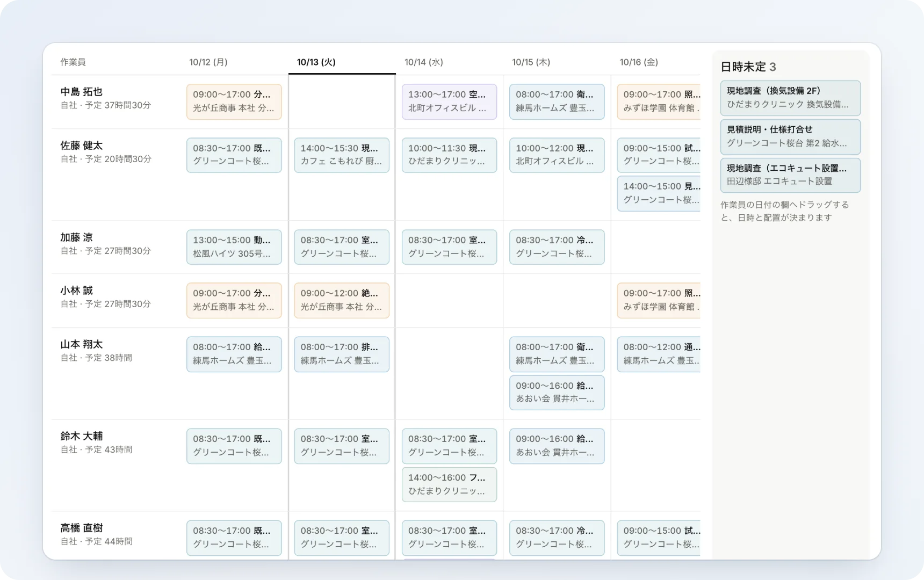924x580 pixels.
Task: Select worker name 山本 翔太
Action: click(81, 344)
